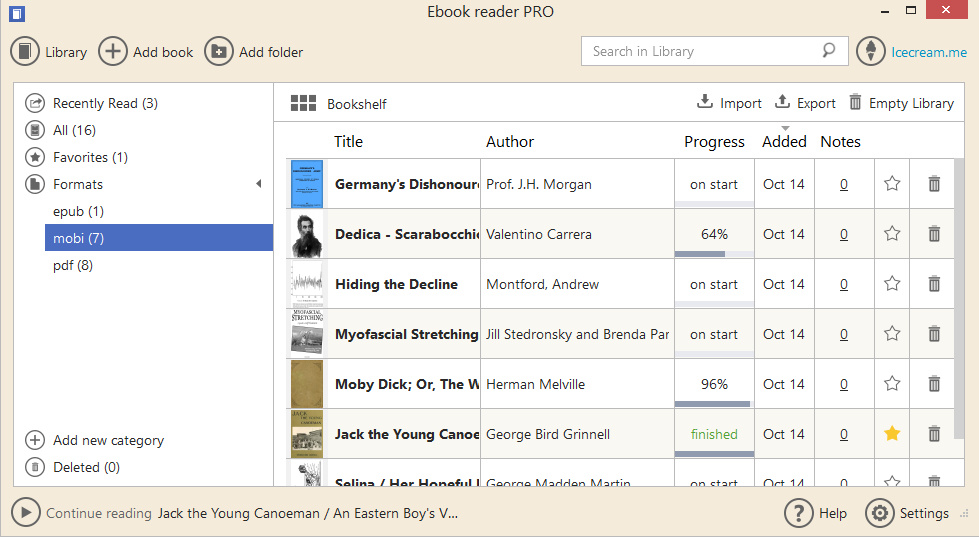Open the Library view icon
This screenshot has width=979, height=537.
[x=25, y=52]
